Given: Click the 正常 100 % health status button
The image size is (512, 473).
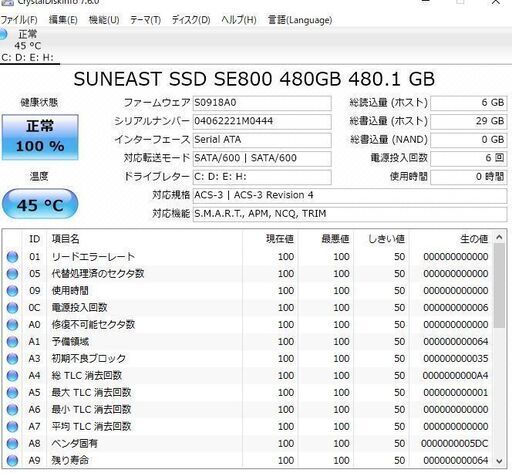Looking at the screenshot, I should [x=40, y=137].
